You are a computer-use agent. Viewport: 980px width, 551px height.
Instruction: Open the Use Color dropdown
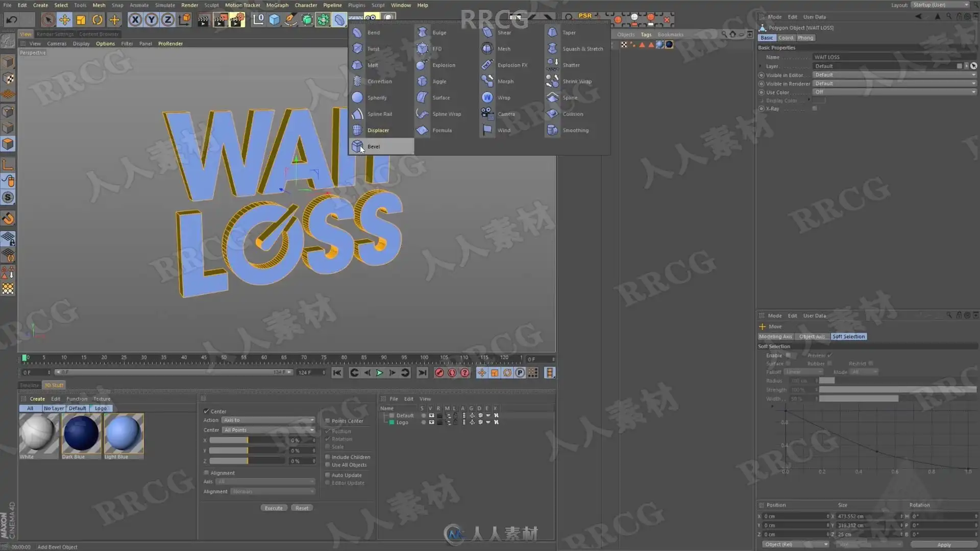pos(894,92)
